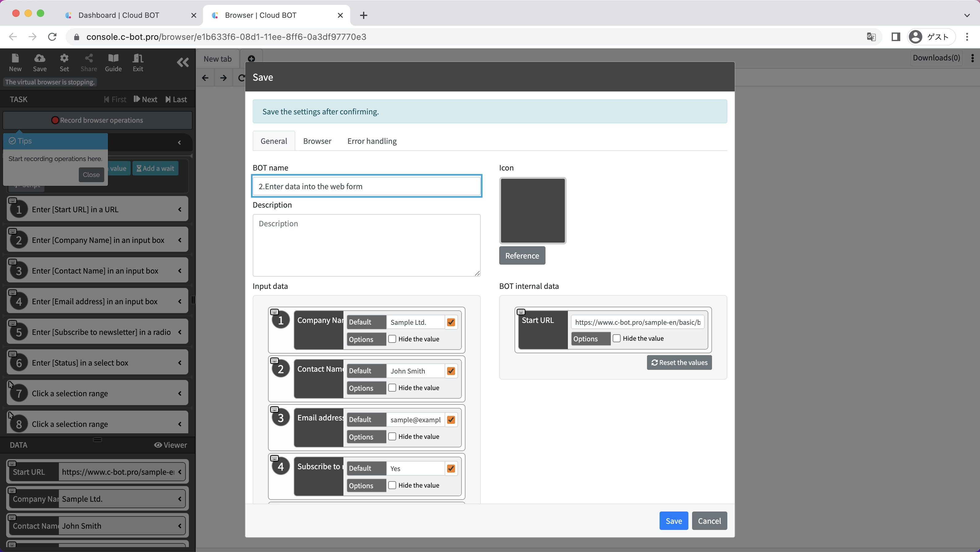Click the Description text area

(x=366, y=245)
